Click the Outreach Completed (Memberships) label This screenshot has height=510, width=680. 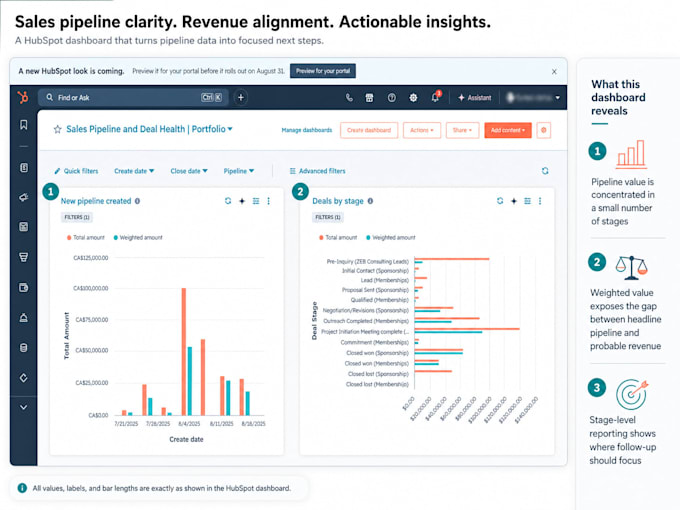(x=366, y=321)
